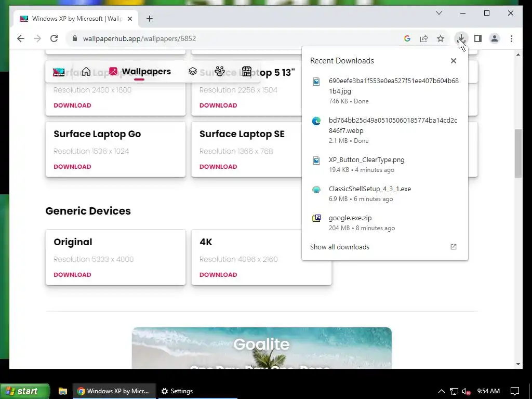Click the zip archive file icon

pyautogui.click(x=316, y=218)
